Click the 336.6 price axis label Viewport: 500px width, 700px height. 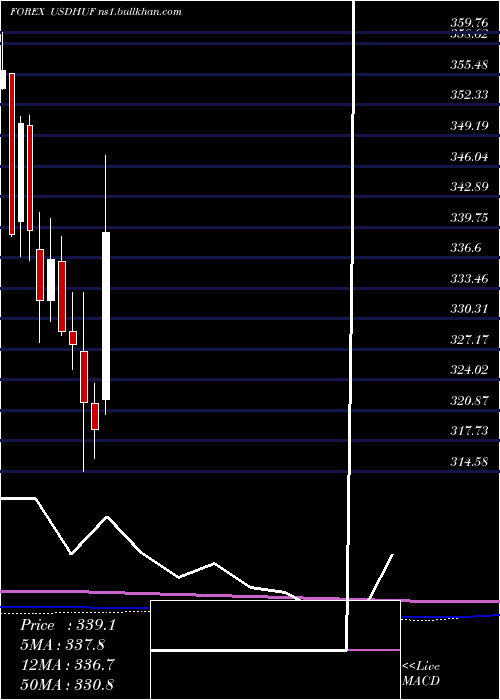pos(466,248)
